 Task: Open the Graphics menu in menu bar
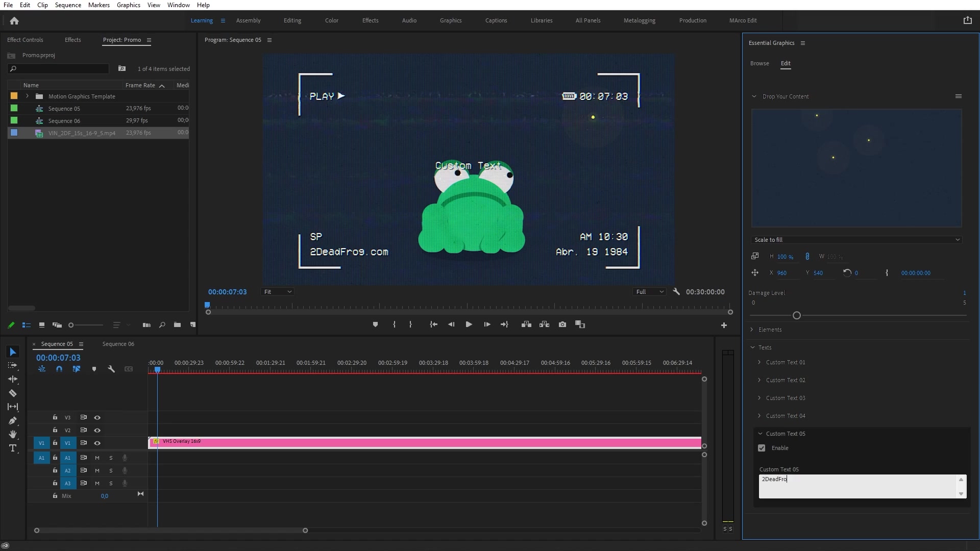128,6
